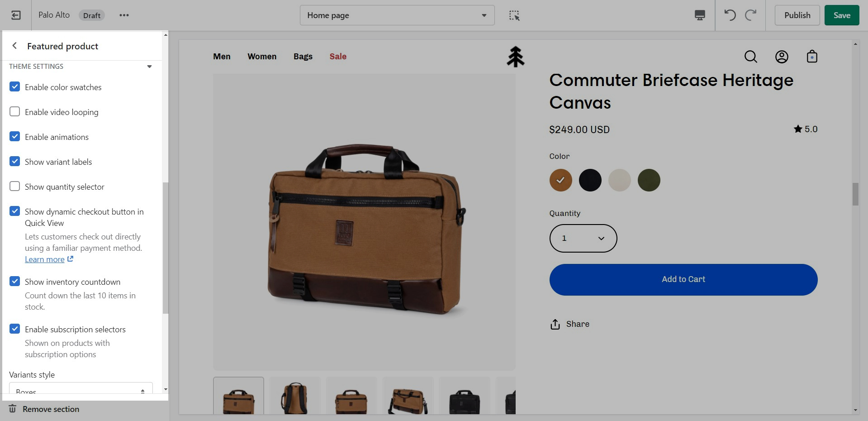Click the exit editor icon
868x421 pixels.
(x=16, y=15)
